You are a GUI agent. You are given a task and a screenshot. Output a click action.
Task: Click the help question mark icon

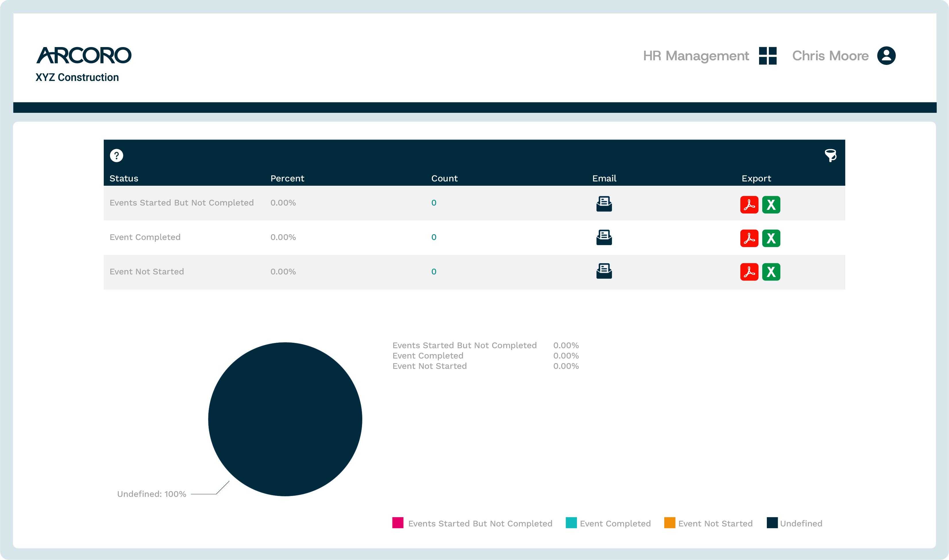click(x=116, y=156)
